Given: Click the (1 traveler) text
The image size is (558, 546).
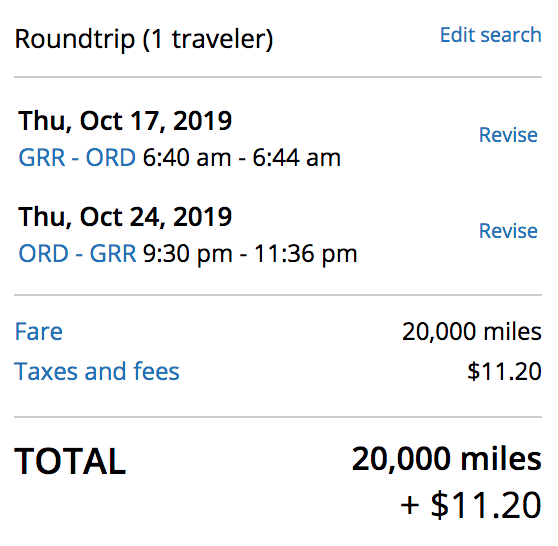Looking at the screenshot, I should tap(208, 40).
